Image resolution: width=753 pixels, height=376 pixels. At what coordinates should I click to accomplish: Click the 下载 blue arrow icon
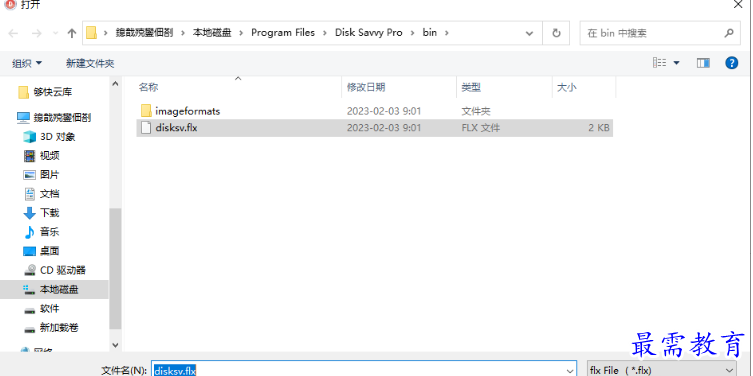coord(30,213)
